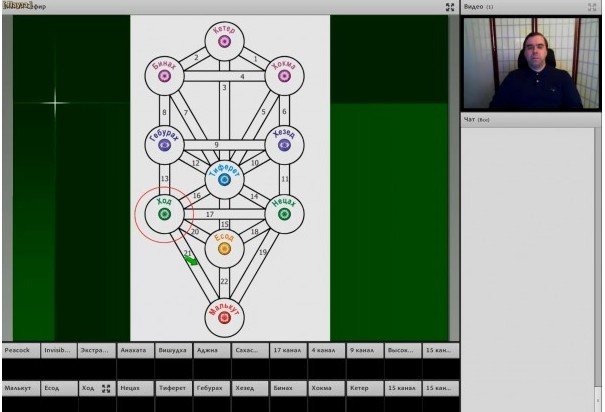Image resolution: width=605 pixels, height=412 pixels.
Task: Maximize the main presentation panel with the fullscreen icon
Action: click(x=450, y=7)
